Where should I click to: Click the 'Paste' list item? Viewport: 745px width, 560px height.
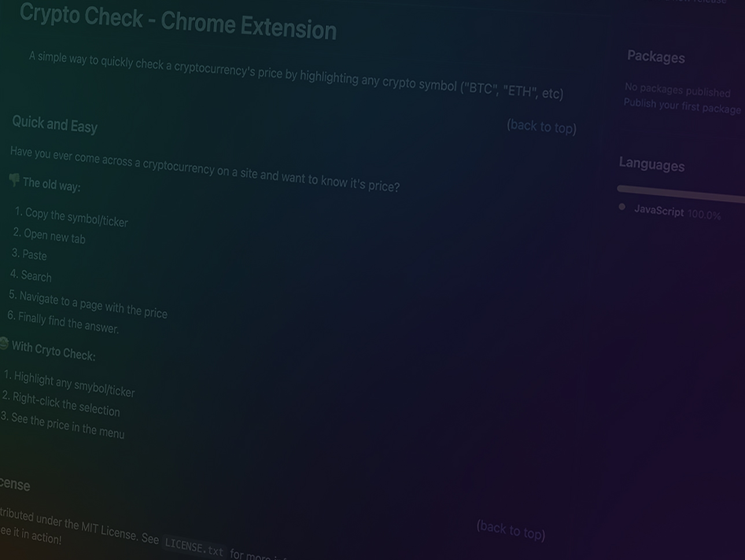tap(35, 255)
